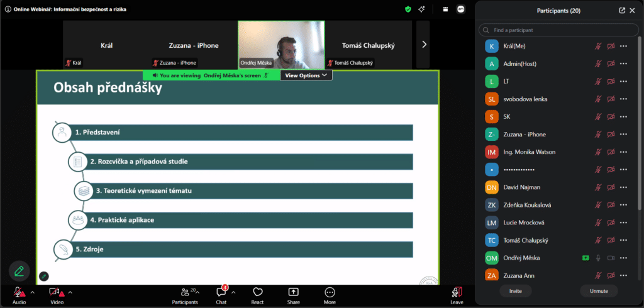Show next video thumbnails with right arrow
Viewport: 644px width, 308px height.
point(423,45)
